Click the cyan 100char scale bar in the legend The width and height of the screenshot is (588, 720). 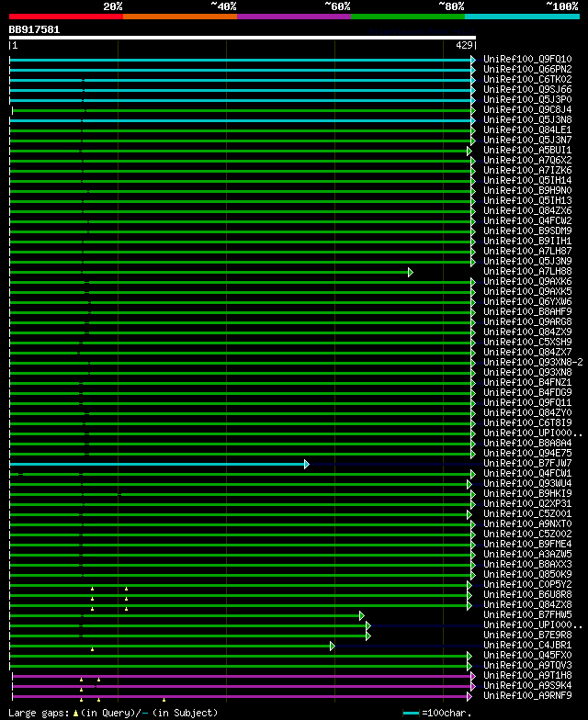pyautogui.click(x=412, y=714)
